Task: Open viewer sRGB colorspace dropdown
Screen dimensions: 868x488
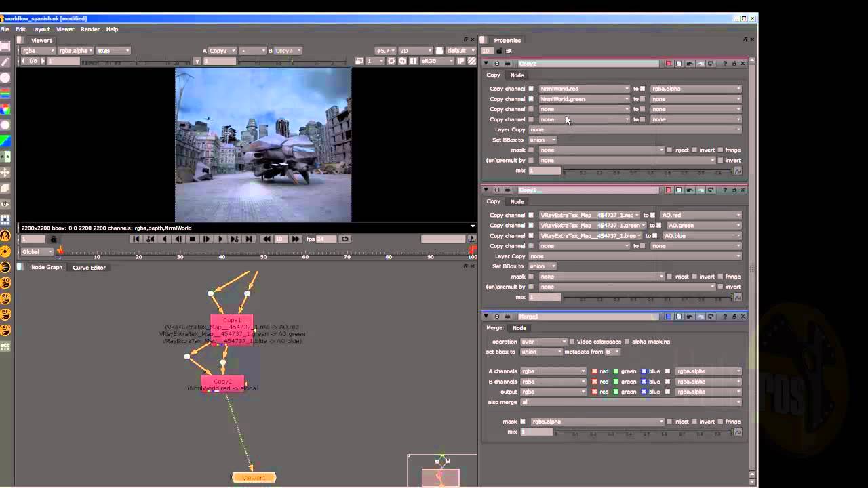Action: [x=437, y=61]
